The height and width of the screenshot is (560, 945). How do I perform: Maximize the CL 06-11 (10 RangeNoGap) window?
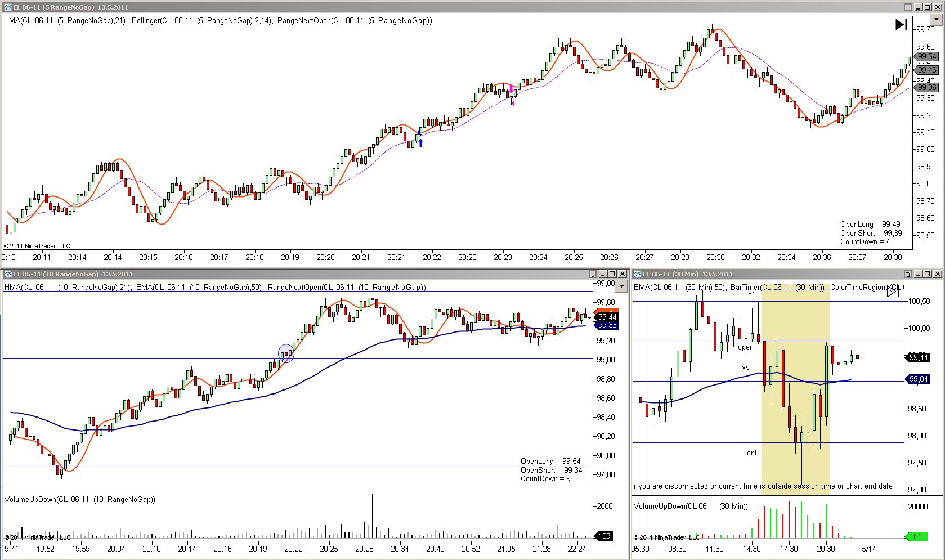[x=613, y=274]
